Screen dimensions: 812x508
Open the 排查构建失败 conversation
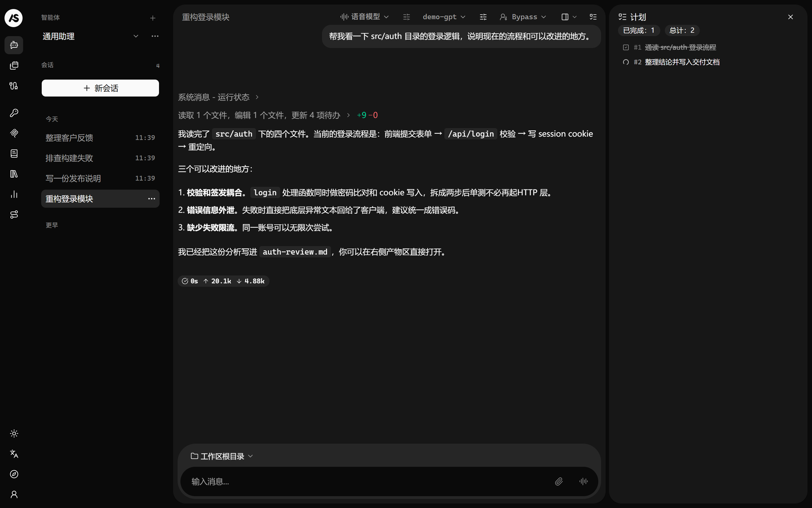(100, 158)
